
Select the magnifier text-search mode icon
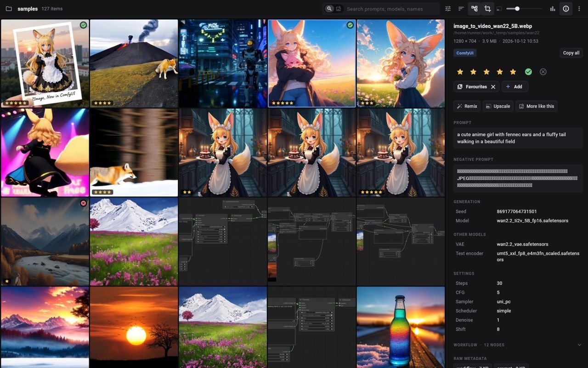329,9
